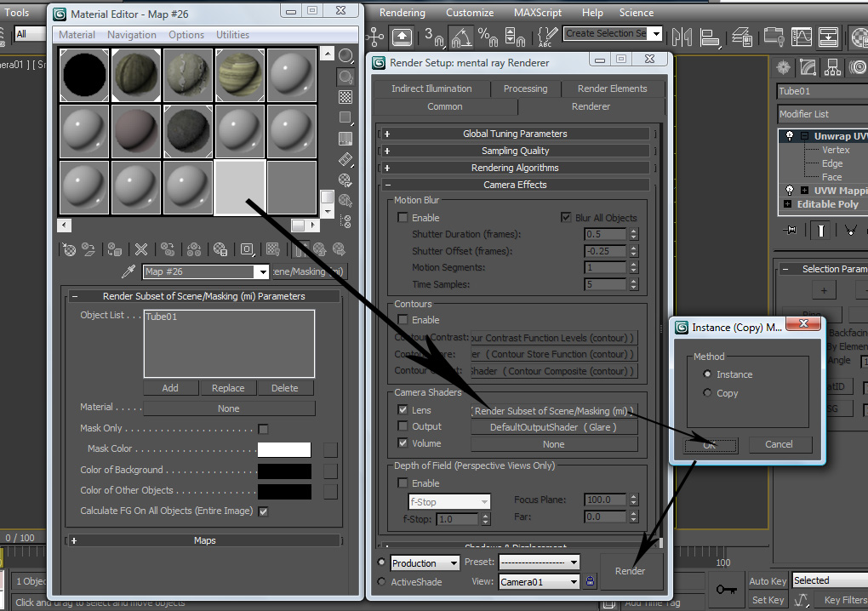Click the Select by Material icon

click(346, 201)
